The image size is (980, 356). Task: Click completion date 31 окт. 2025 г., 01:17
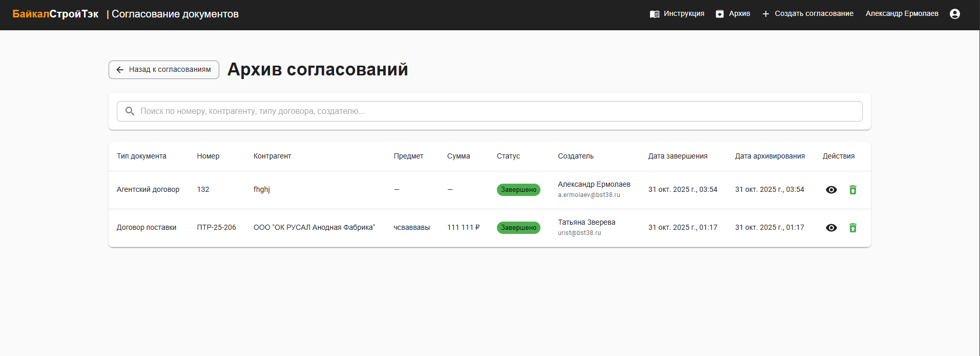(683, 228)
